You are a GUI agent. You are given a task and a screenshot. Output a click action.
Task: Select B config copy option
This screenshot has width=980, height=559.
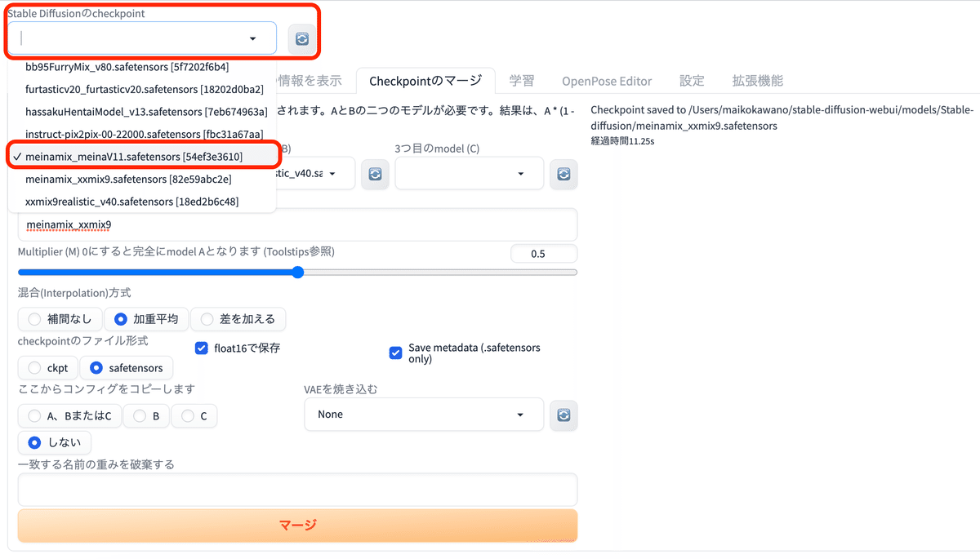coord(146,416)
